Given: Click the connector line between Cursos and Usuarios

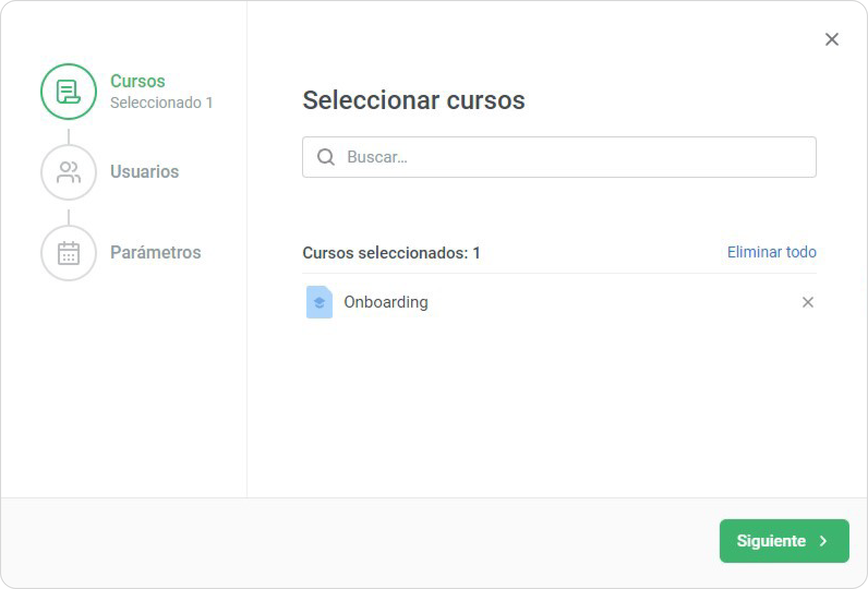Looking at the screenshot, I should coord(69,136).
